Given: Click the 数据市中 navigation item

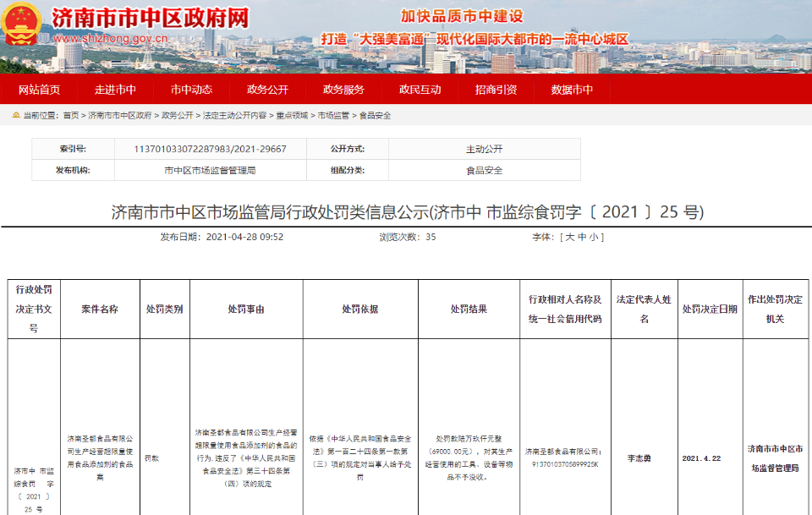Looking at the screenshot, I should pyautogui.click(x=572, y=90).
